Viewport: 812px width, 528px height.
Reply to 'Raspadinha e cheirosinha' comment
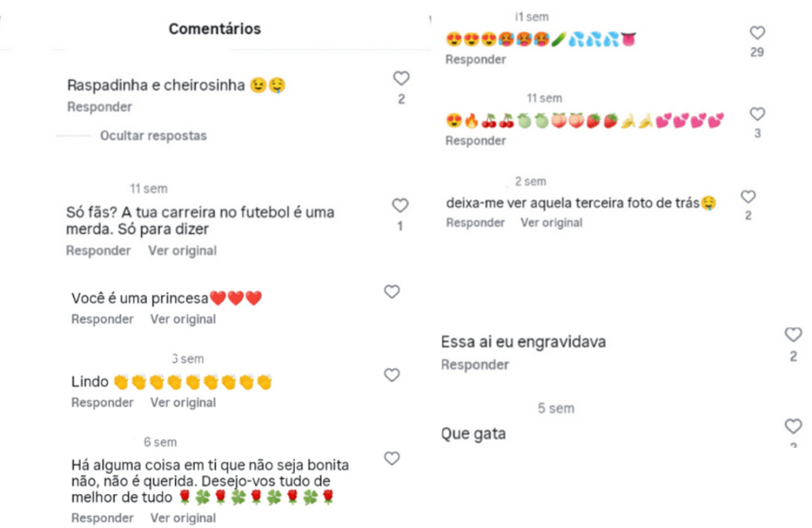tap(99, 107)
